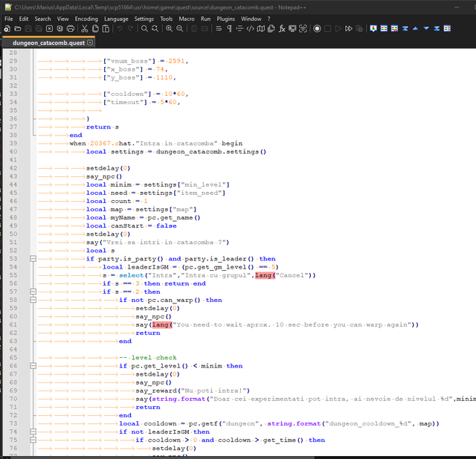This screenshot has height=459, width=476.
Task: Open the Plugins menu
Action: point(226,19)
